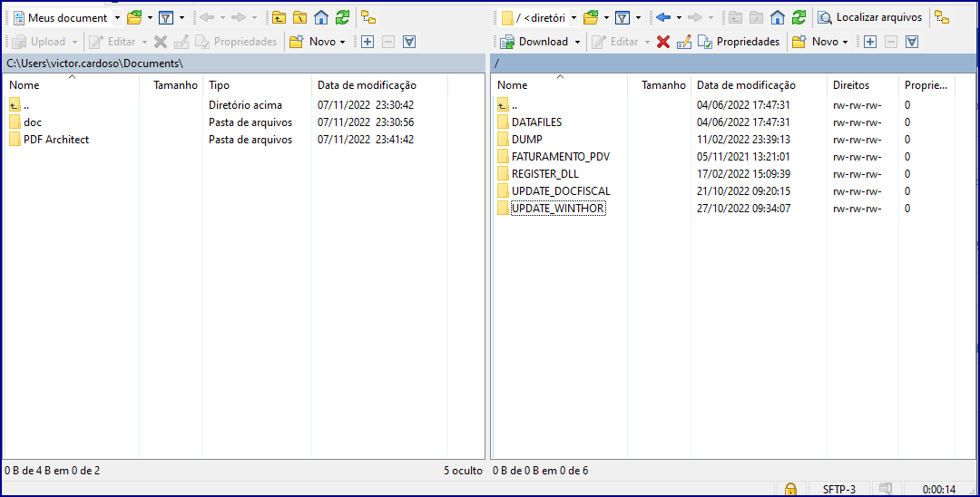980x497 pixels.
Task: Refresh the local panel directory listing
Action: 342,18
